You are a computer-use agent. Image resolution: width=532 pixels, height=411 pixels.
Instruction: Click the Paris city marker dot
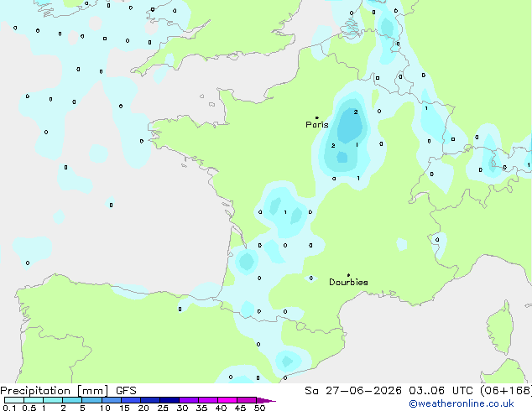pyautogui.click(x=317, y=117)
